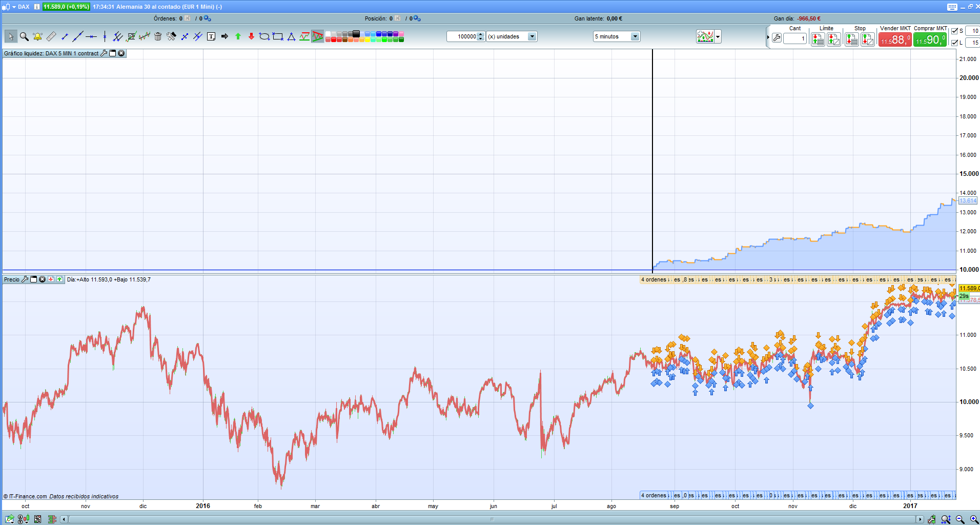Viewport: 980px width, 525px height.
Task: Click the first Stop order button
Action: point(852,39)
